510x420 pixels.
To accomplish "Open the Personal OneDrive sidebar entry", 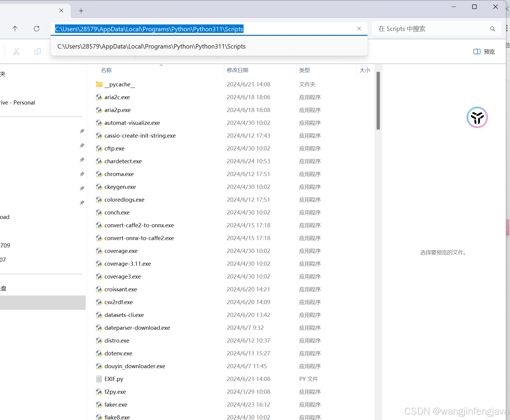I will (x=18, y=102).
